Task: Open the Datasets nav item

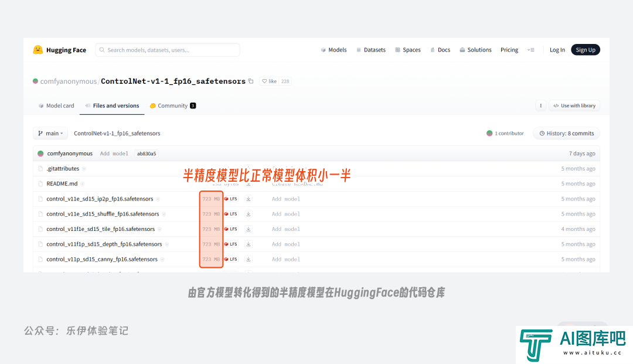Action: point(371,50)
